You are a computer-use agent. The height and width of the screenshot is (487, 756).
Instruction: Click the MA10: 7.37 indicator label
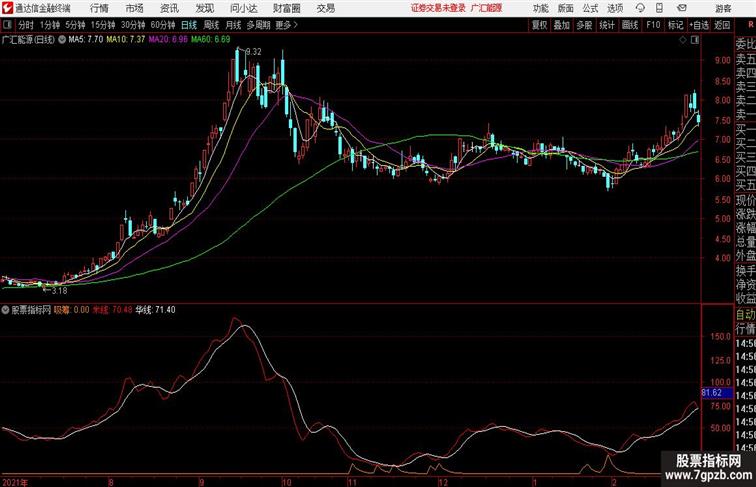(x=126, y=40)
